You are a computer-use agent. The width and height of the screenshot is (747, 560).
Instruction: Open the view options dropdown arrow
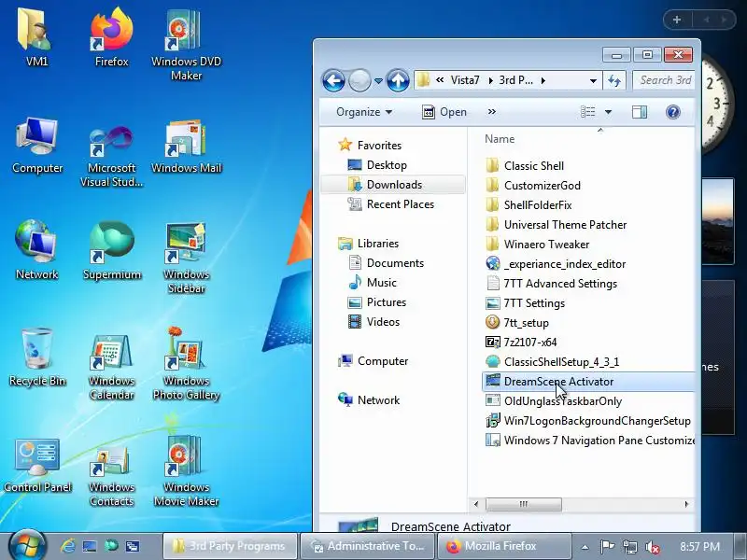[609, 112]
